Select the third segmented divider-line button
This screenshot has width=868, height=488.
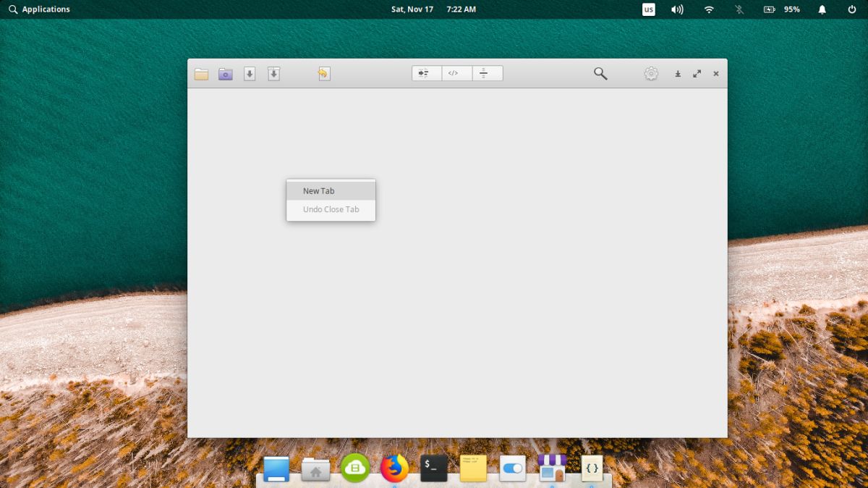[x=488, y=73]
